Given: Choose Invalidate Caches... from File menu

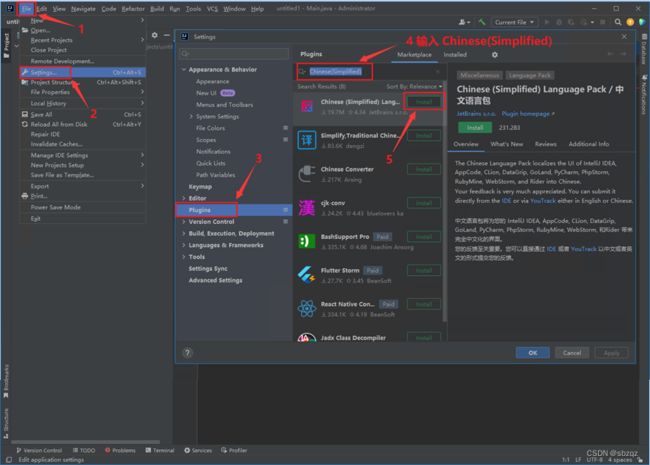Looking at the screenshot, I should click(x=56, y=144).
